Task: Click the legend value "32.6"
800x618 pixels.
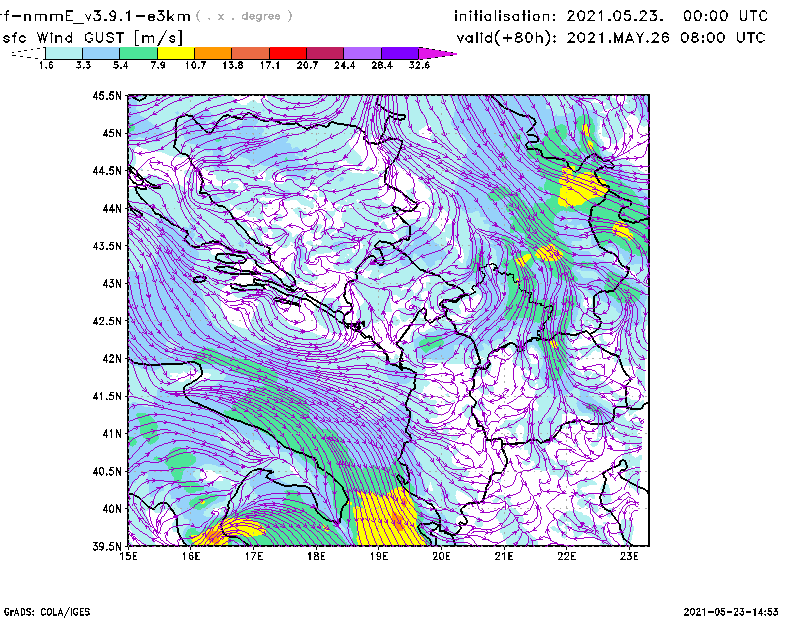Action: tap(419, 65)
